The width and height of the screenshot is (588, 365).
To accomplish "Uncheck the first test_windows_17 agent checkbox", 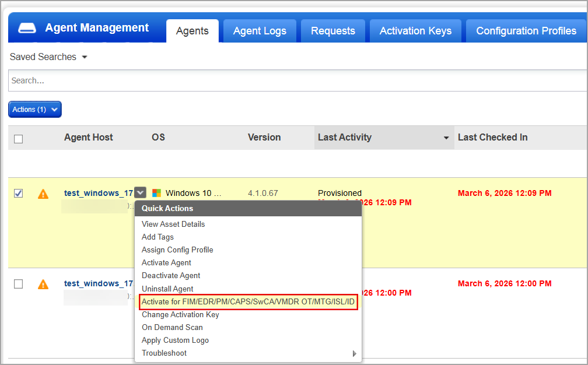I will click(x=18, y=194).
